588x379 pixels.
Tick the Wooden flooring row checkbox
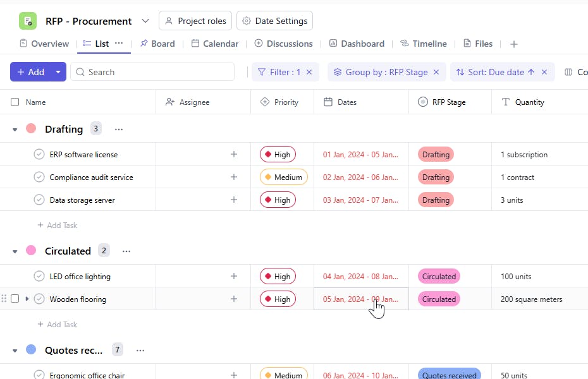pos(15,299)
